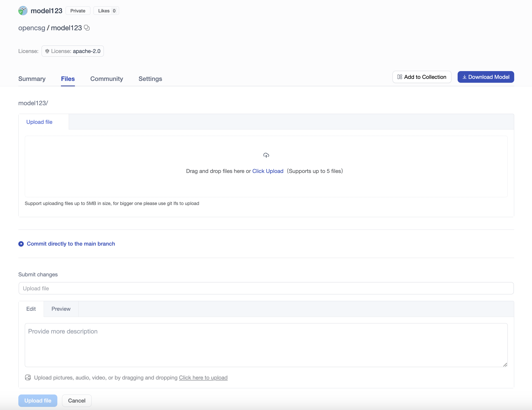Switch to Preview description tab
Image resolution: width=532 pixels, height=410 pixels.
(61, 309)
